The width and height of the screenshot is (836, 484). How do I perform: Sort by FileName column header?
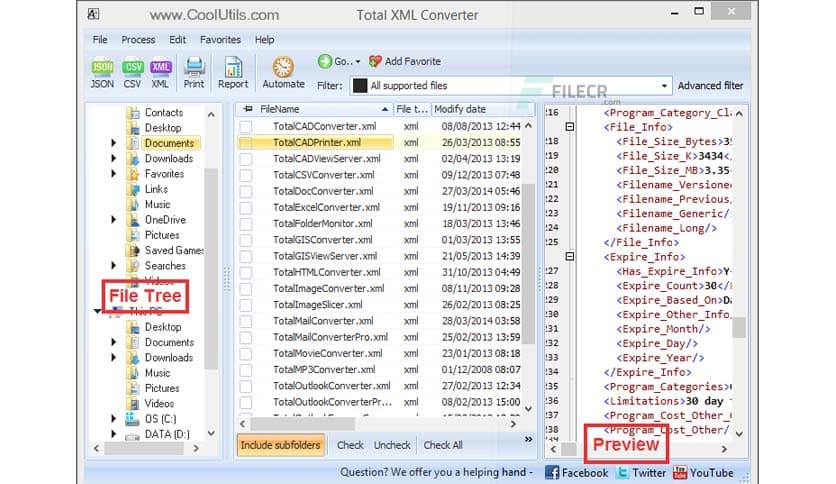[315, 109]
